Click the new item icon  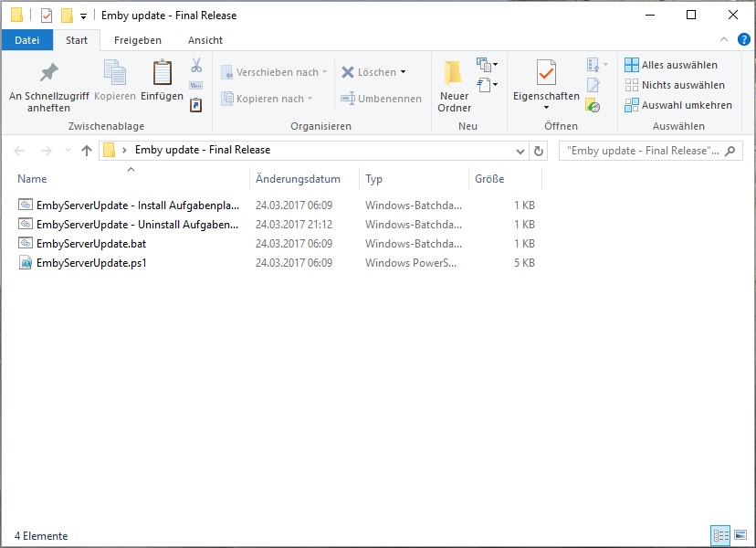coord(487,64)
